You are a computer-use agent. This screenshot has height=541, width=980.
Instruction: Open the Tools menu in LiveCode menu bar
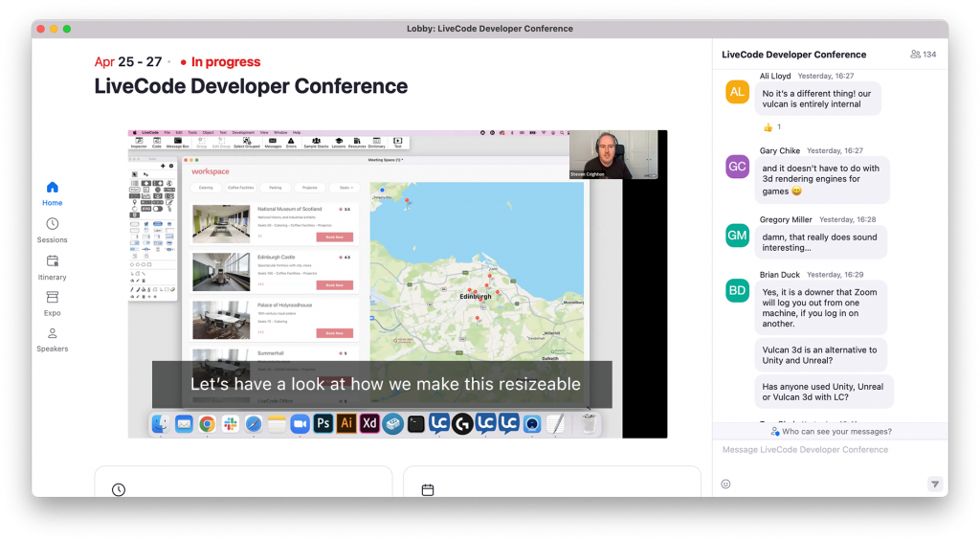192,132
